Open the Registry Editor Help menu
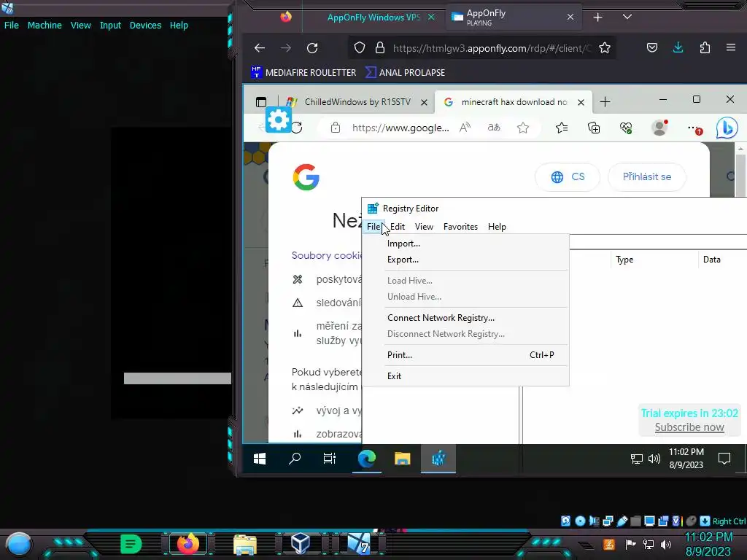 [x=497, y=227]
